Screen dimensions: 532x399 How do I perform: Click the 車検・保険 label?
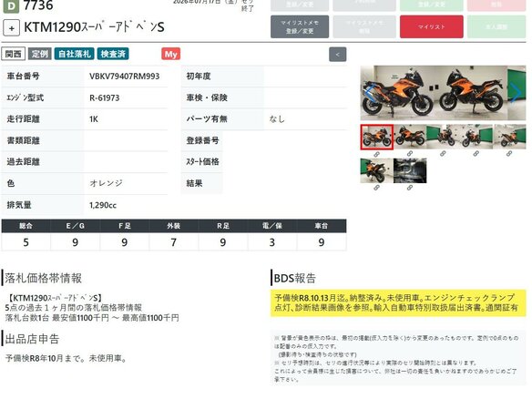click(x=207, y=97)
